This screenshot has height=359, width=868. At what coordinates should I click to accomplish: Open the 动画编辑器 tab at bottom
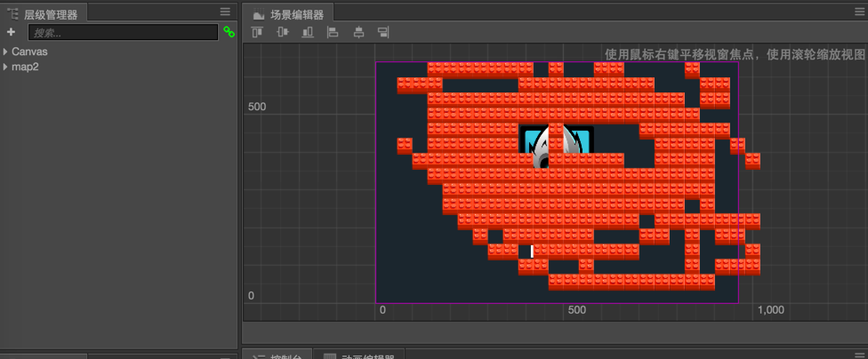click(x=359, y=355)
